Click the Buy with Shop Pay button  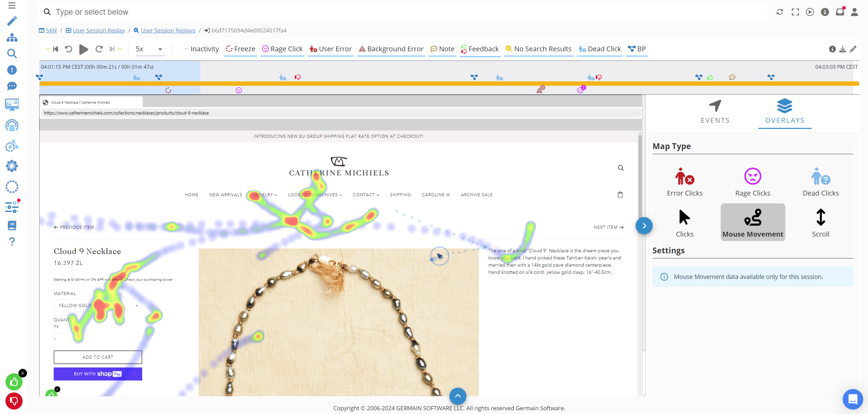(98, 374)
